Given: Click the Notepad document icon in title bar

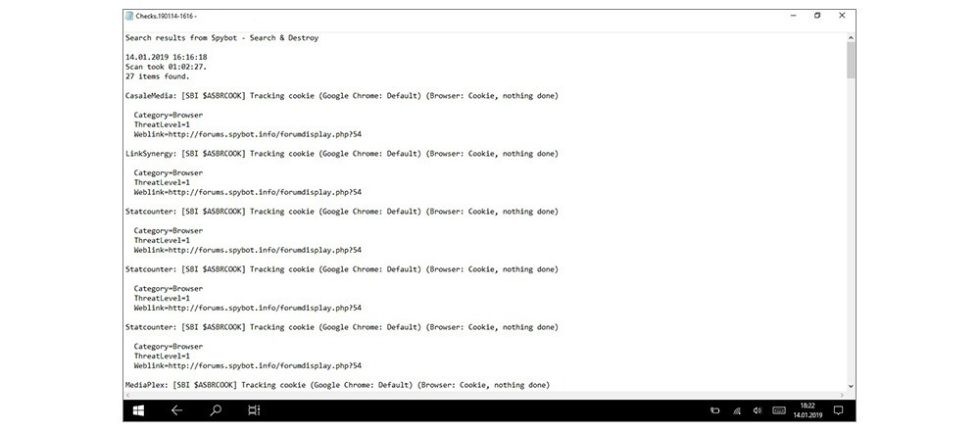Looking at the screenshot, I should (x=128, y=16).
